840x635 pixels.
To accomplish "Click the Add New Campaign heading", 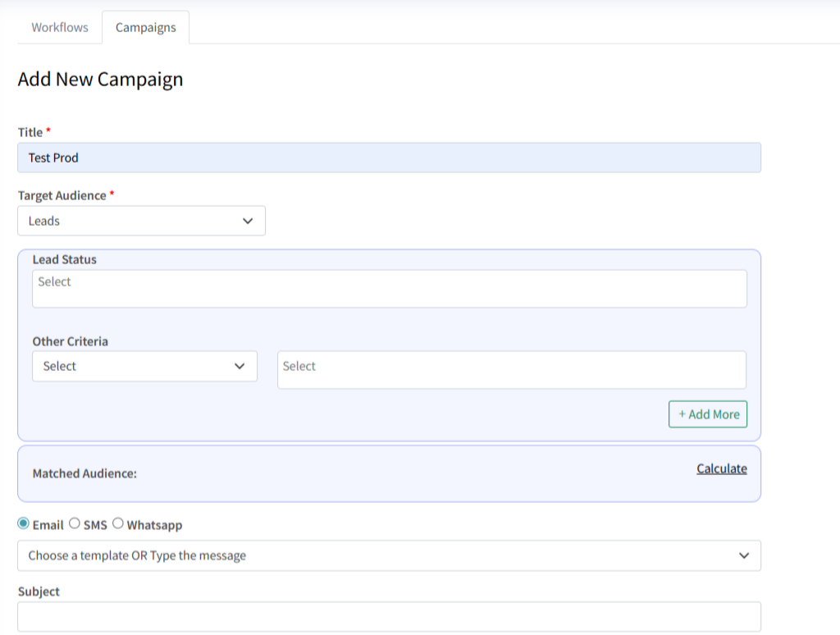I will point(100,80).
